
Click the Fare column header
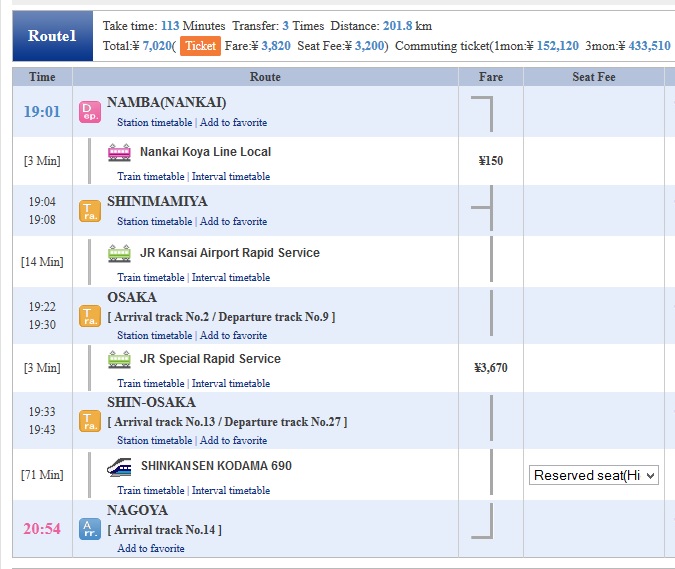click(x=491, y=77)
